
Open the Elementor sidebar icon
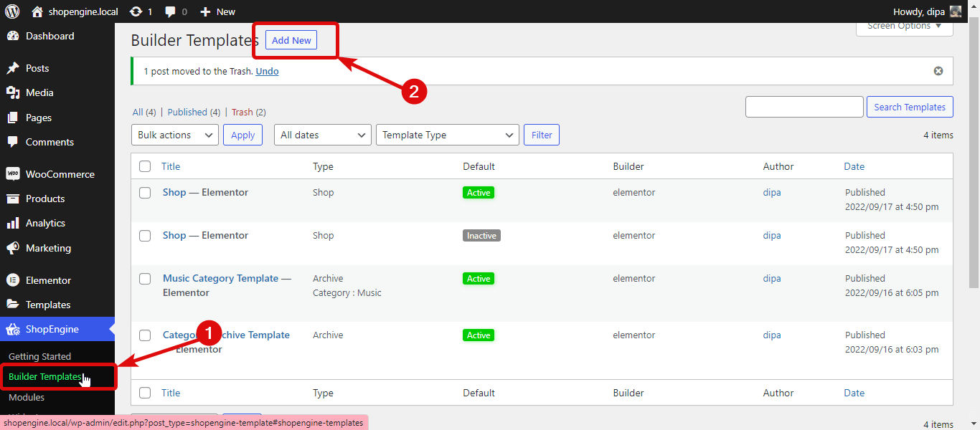point(13,280)
